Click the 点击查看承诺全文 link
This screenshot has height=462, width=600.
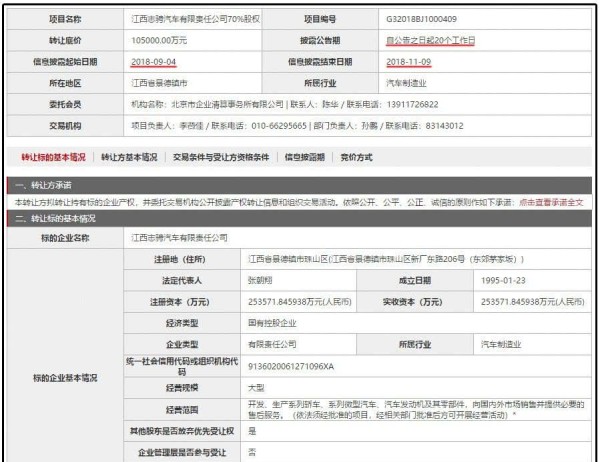(557, 202)
